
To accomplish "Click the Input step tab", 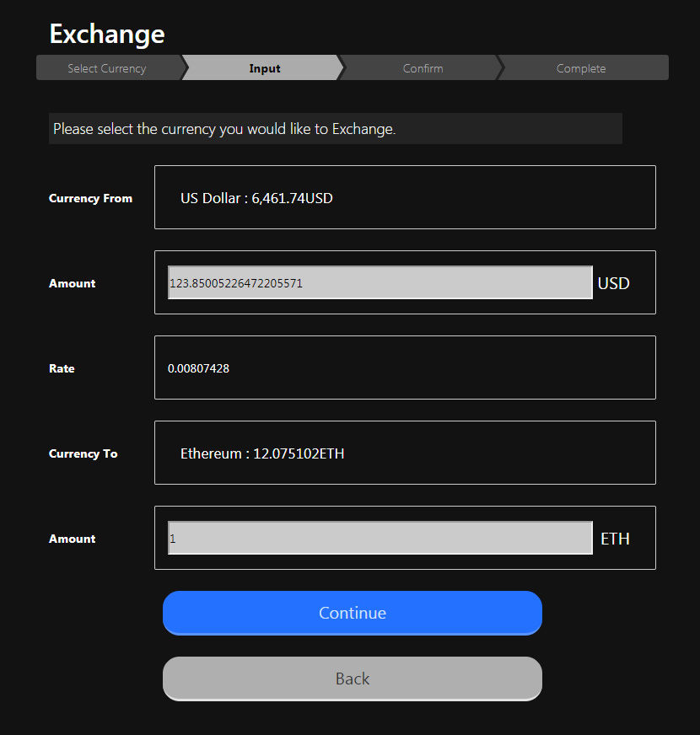I will click(x=264, y=68).
